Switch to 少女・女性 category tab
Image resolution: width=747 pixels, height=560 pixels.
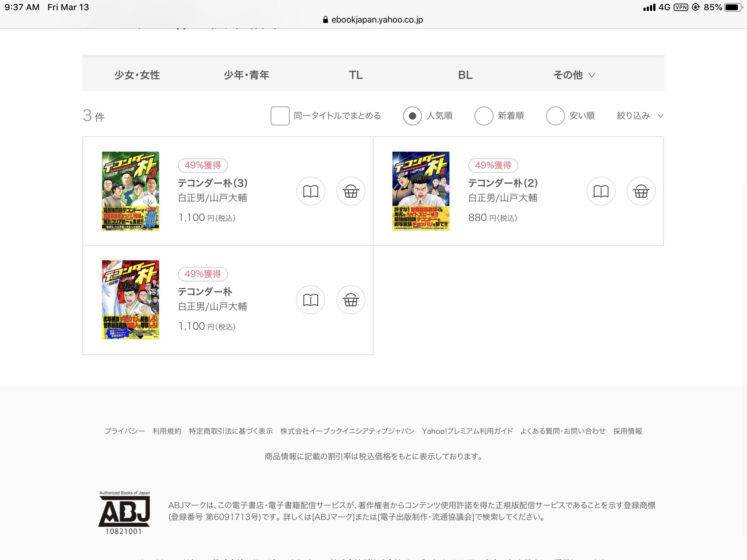pyautogui.click(x=137, y=75)
